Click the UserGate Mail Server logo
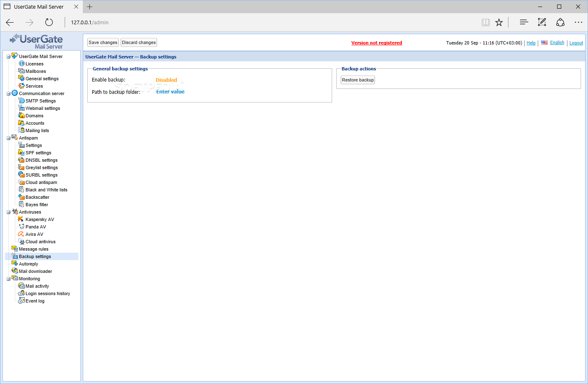Image resolution: width=588 pixels, height=384 pixels. 37,42
